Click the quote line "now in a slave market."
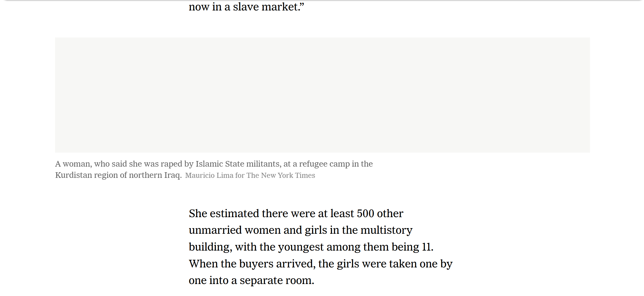Image resolution: width=644 pixels, height=296 pixels. coord(246,7)
